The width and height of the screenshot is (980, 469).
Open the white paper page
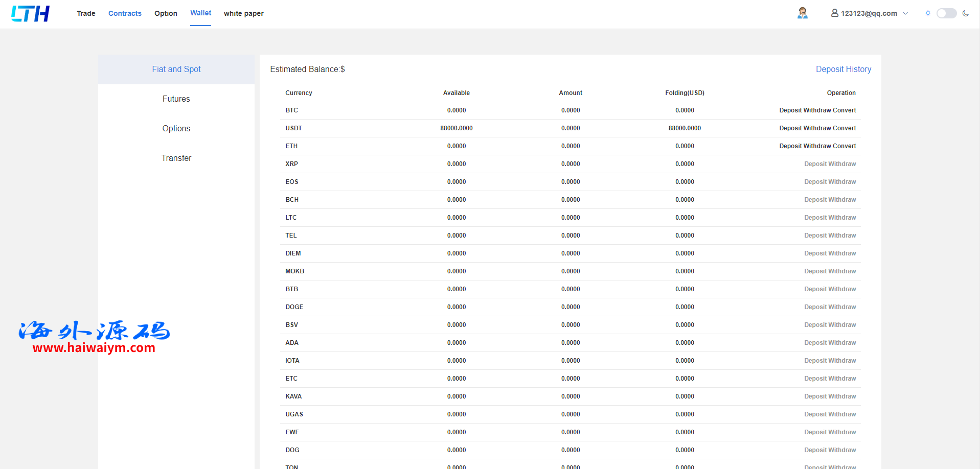coord(243,13)
